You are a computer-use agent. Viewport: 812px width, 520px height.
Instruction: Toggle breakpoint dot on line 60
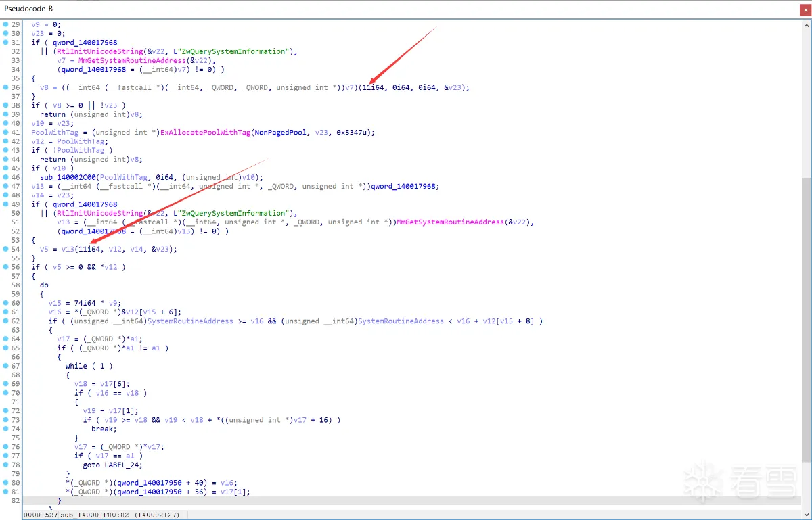(x=6, y=303)
